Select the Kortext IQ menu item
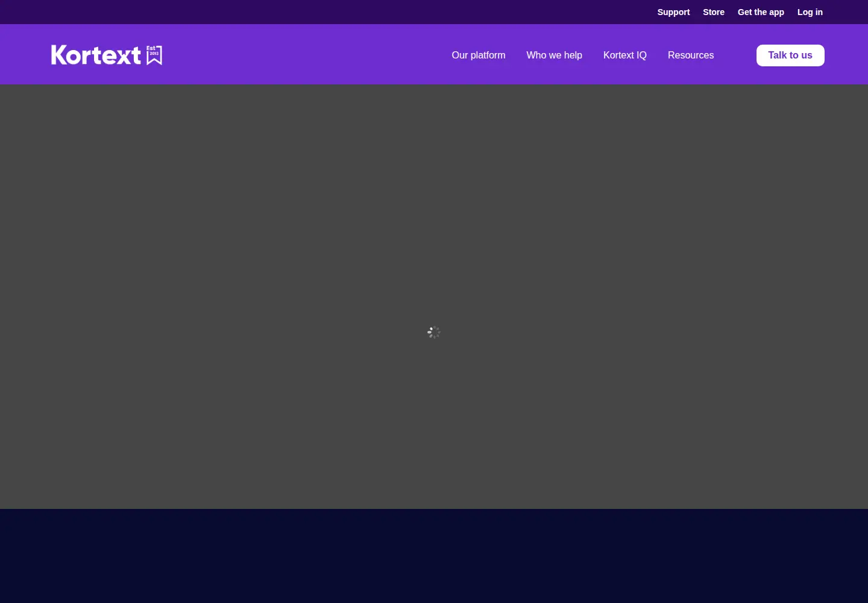Image resolution: width=868 pixels, height=603 pixels. (625, 55)
